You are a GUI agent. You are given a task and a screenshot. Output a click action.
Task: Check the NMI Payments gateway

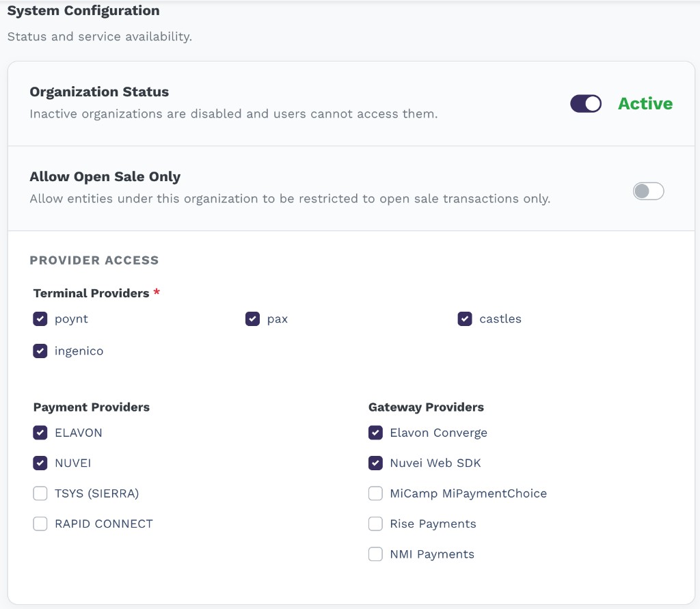(x=375, y=554)
